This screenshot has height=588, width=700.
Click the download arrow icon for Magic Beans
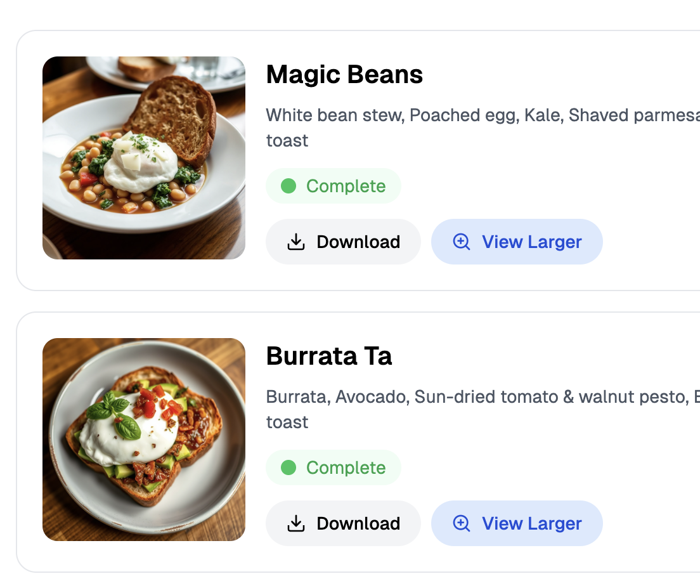click(x=295, y=242)
